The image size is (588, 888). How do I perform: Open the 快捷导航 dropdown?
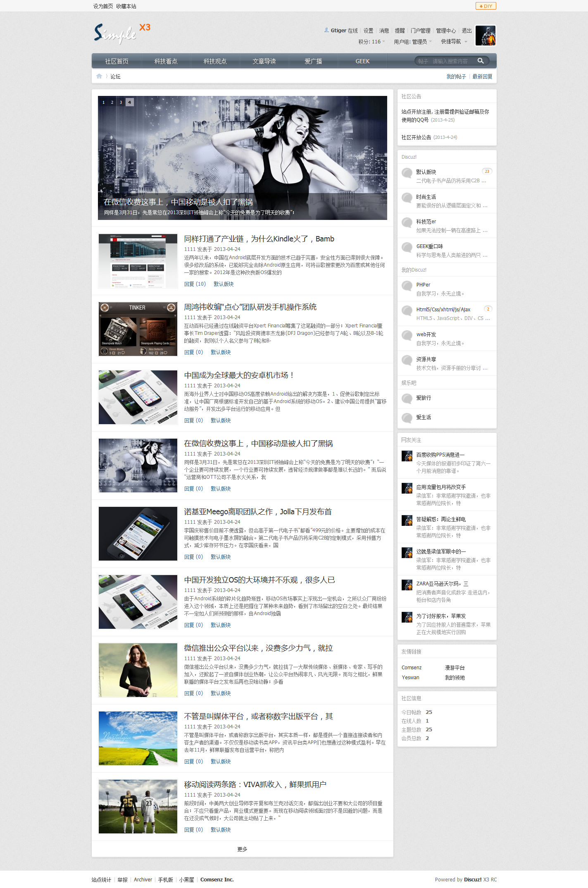[x=454, y=41]
